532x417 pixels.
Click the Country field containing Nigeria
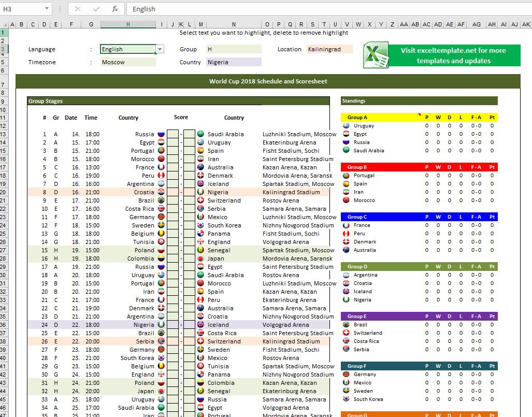click(234, 62)
